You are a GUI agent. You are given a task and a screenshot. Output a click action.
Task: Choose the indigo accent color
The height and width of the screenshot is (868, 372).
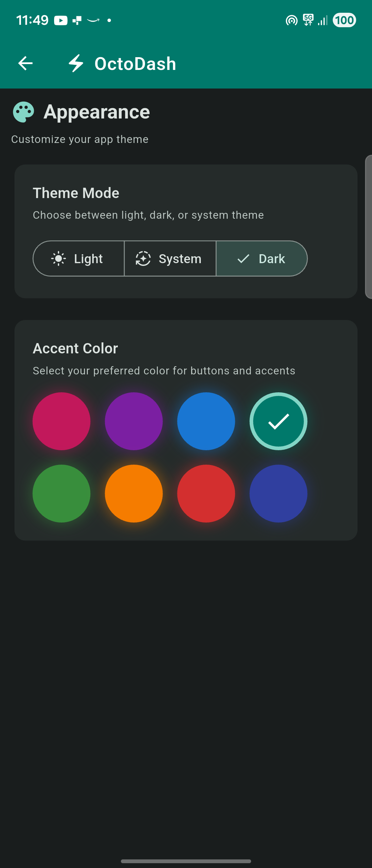(279, 494)
